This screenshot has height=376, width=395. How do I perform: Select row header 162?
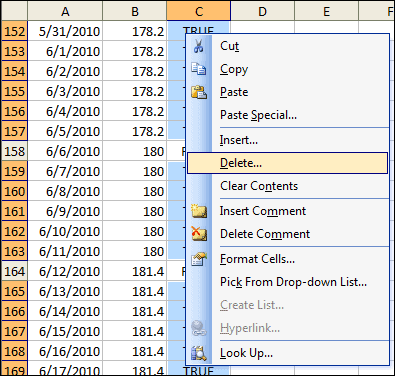tap(14, 231)
